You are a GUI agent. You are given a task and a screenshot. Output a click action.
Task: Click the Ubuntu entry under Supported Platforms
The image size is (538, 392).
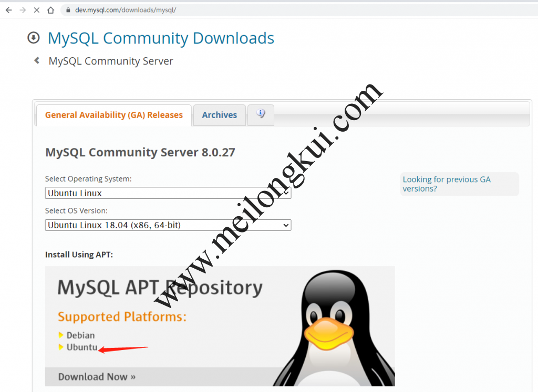[82, 347]
